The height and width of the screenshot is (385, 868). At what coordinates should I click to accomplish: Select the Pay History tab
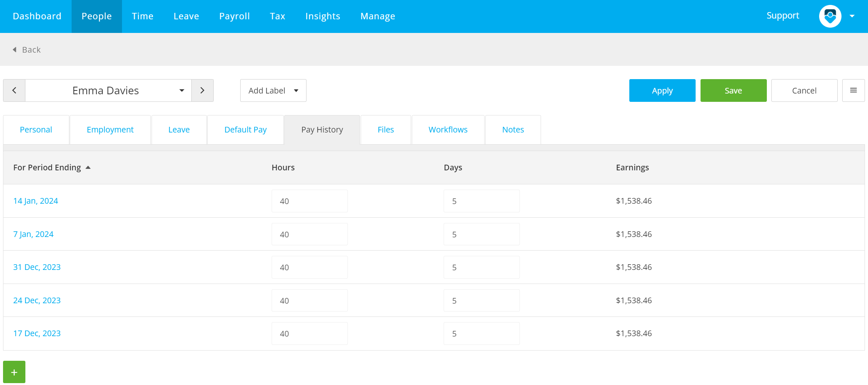(322, 129)
